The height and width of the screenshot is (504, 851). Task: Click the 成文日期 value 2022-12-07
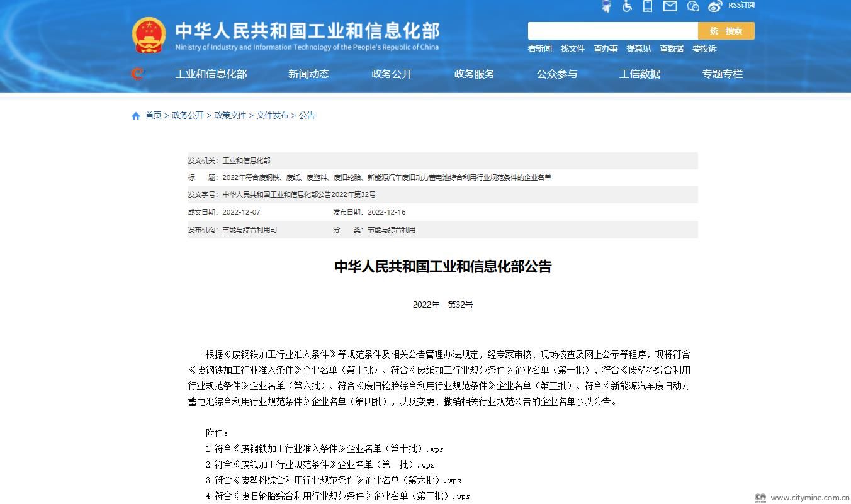[x=241, y=212]
